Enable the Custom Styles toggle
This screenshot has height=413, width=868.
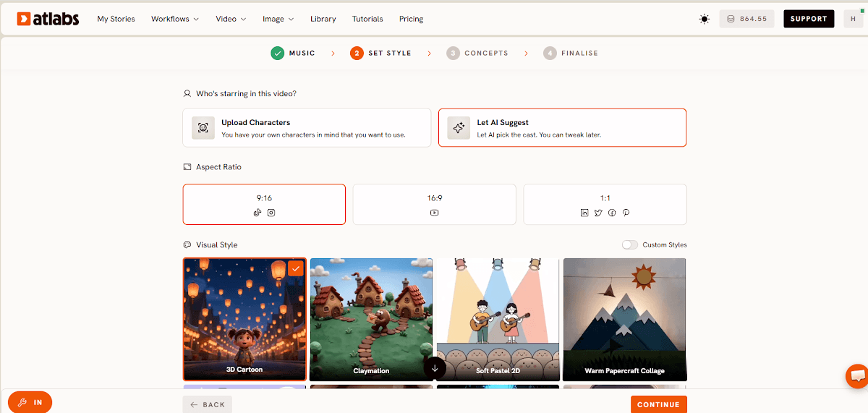click(630, 244)
